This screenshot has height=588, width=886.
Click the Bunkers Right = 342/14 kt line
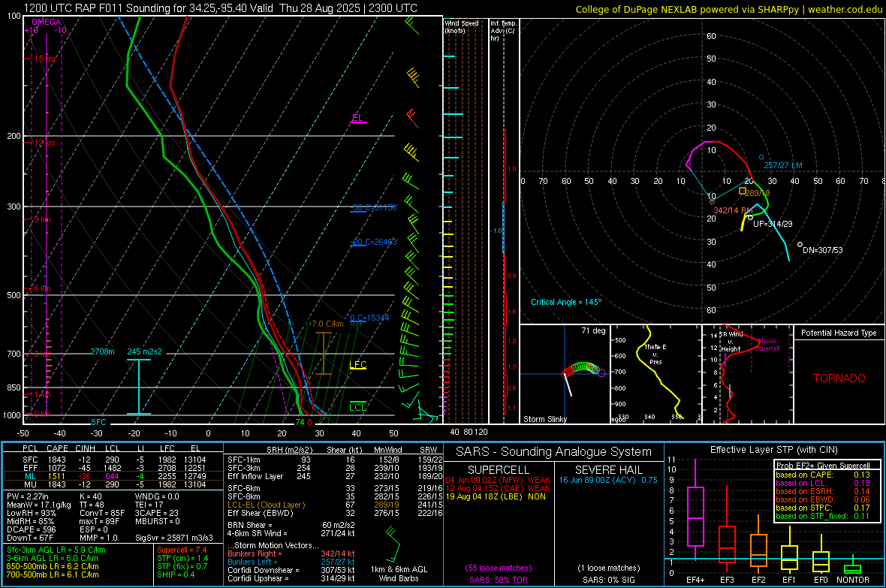tap(291, 553)
